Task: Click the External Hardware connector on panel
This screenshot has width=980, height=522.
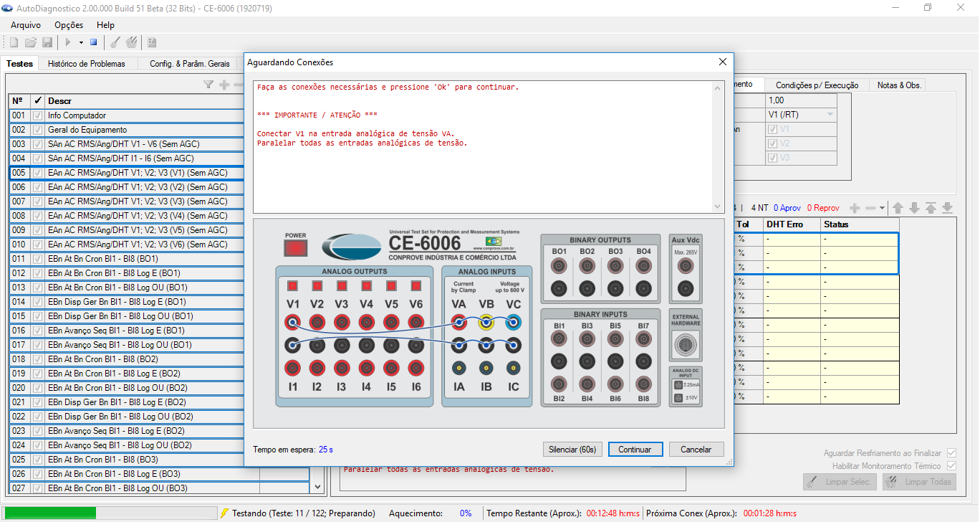Action: tap(686, 345)
